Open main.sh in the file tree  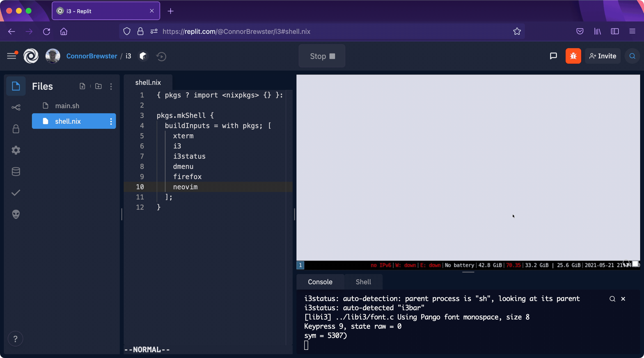[x=67, y=106]
